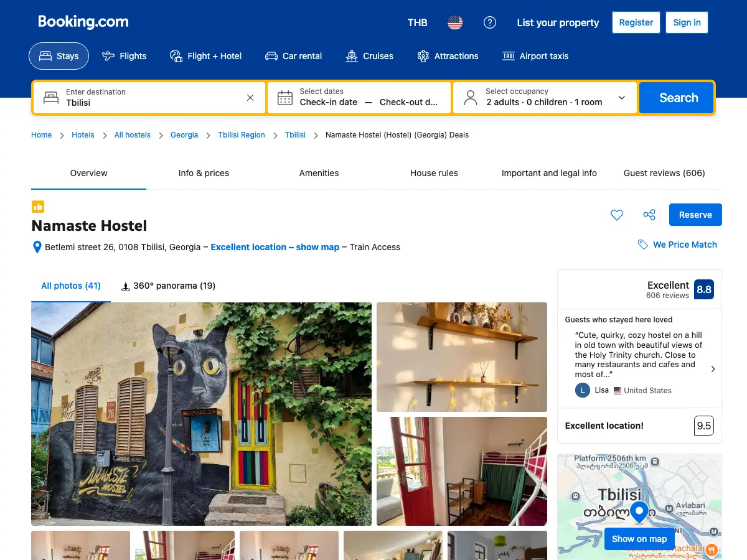
Task: Open the Check-in date picker
Action: [329, 102]
